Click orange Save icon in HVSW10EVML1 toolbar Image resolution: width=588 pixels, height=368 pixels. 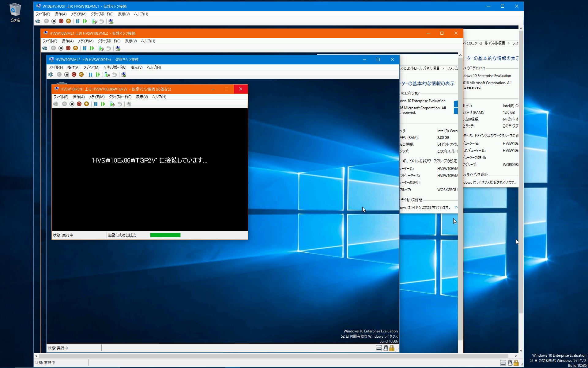(68, 21)
